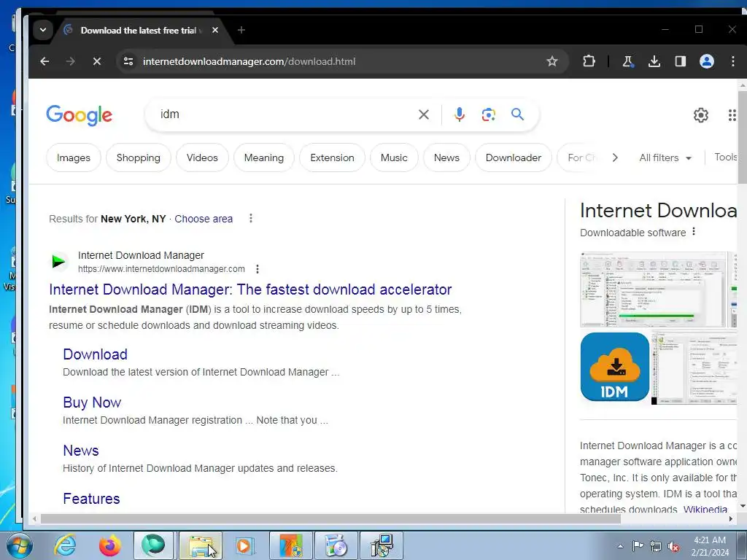Select the Downloader filter chip
The width and height of the screenshot is (747, 560).
(x=513, y=157)
